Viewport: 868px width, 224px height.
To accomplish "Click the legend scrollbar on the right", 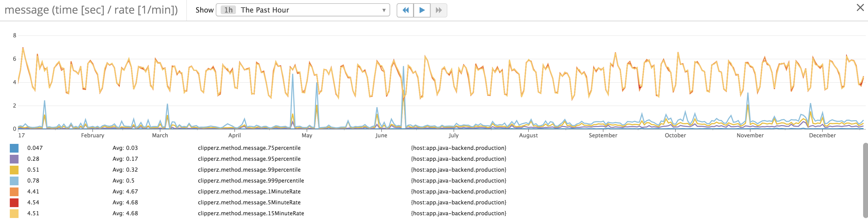I will pyautogui.click(x=865, y=180).
